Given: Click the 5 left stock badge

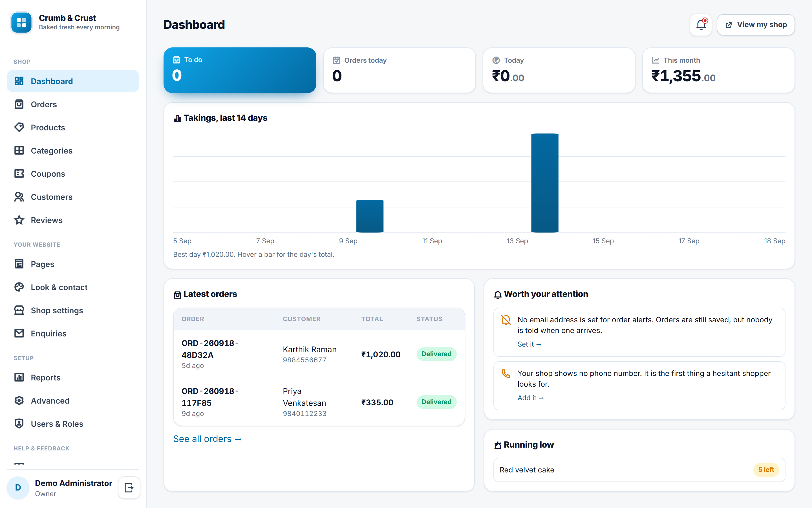Looking at the screenshot, I should click(766, 470).
